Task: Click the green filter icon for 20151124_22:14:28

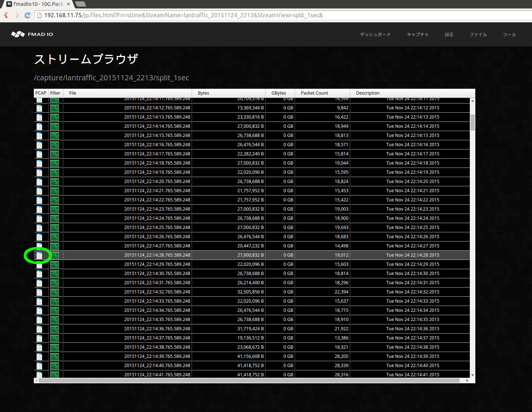Action: (x=54, y=255)
